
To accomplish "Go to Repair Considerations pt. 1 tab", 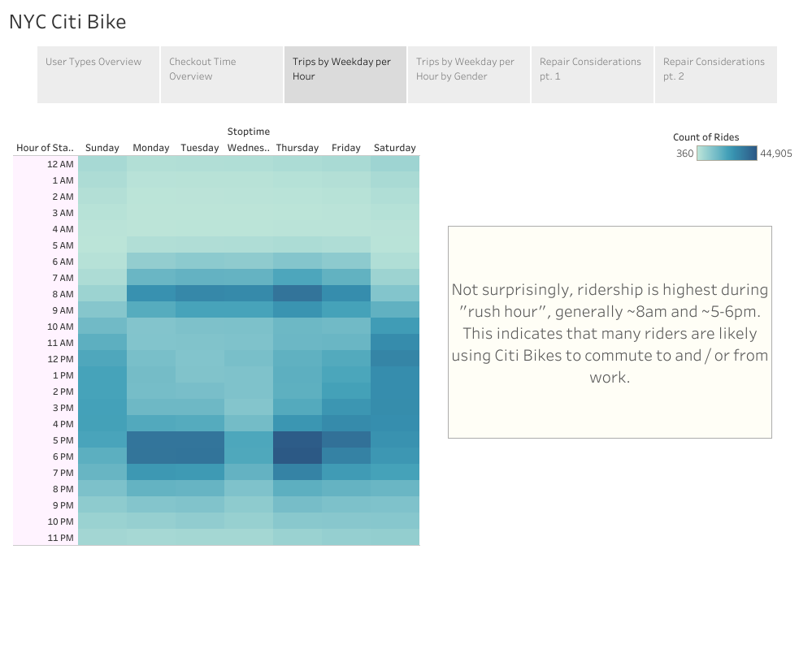I will (593, 75).
